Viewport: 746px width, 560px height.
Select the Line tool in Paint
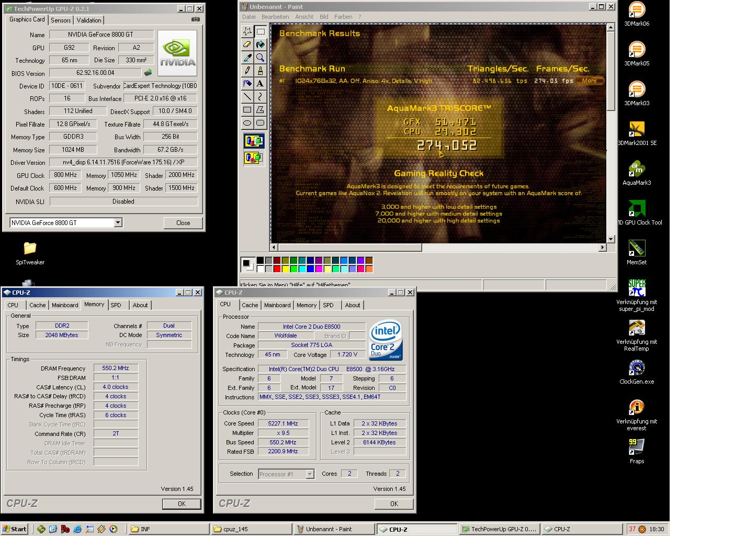[247, 97]
